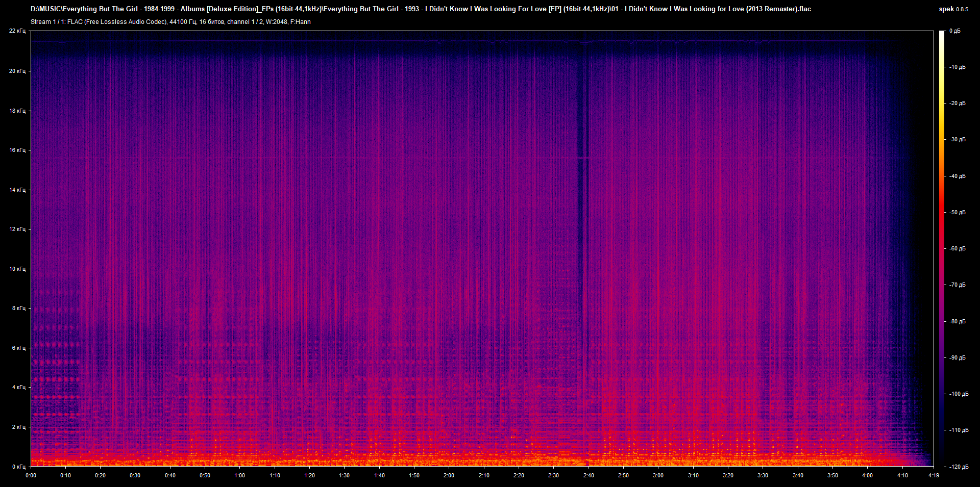Click the '4:00' time axis label
This screenshot has width=980, height=487.
click(868, 475)
